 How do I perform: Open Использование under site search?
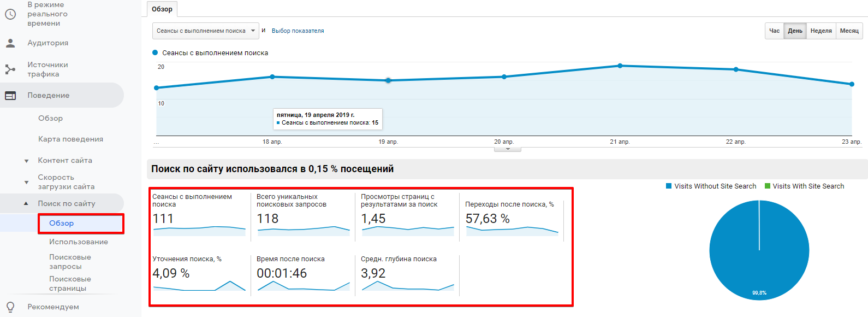pyautogui.click(x=78, y=242)
